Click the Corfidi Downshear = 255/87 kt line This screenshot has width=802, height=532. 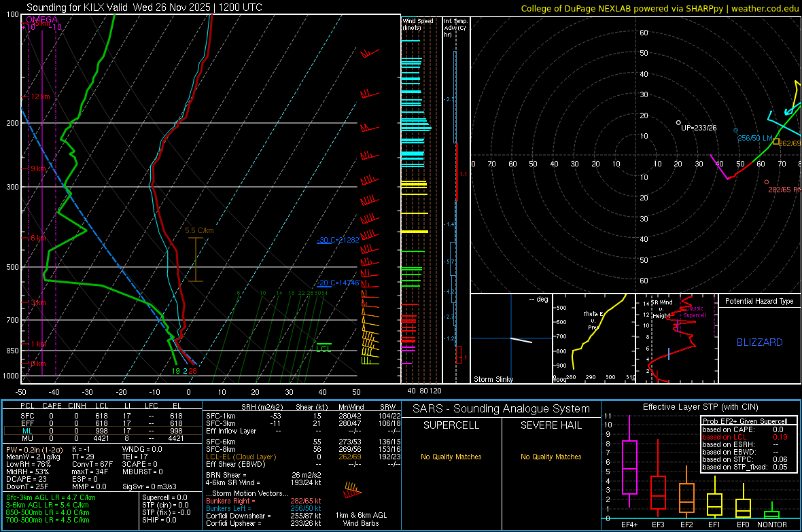tap(264, 516)
